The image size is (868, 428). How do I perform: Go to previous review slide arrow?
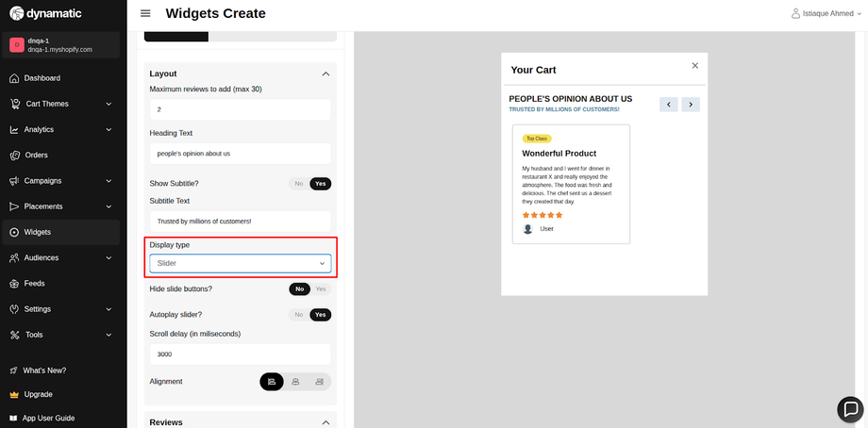tap(669, 105)
